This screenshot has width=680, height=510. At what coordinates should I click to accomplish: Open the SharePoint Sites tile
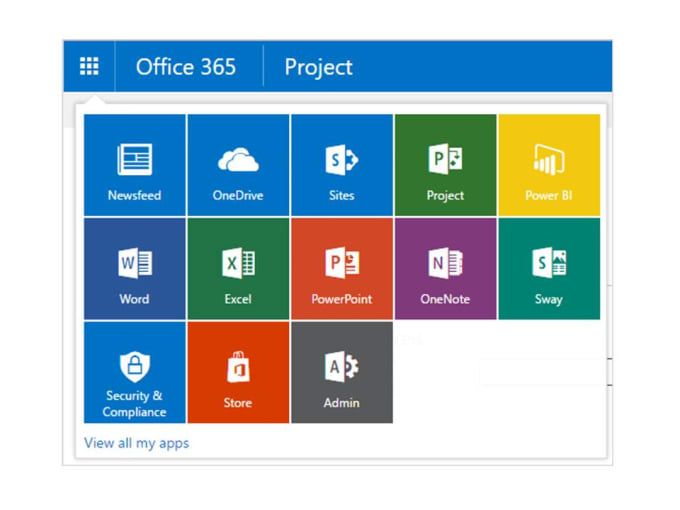(x=342, y=165)
